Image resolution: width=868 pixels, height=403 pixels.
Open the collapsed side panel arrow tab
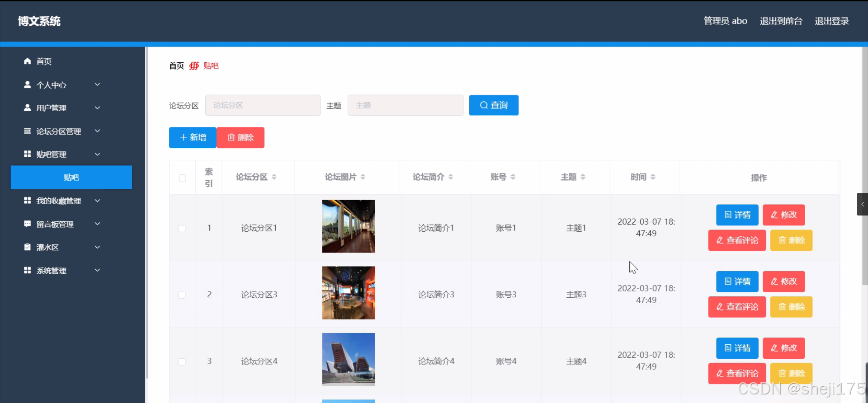coord(863,204)
